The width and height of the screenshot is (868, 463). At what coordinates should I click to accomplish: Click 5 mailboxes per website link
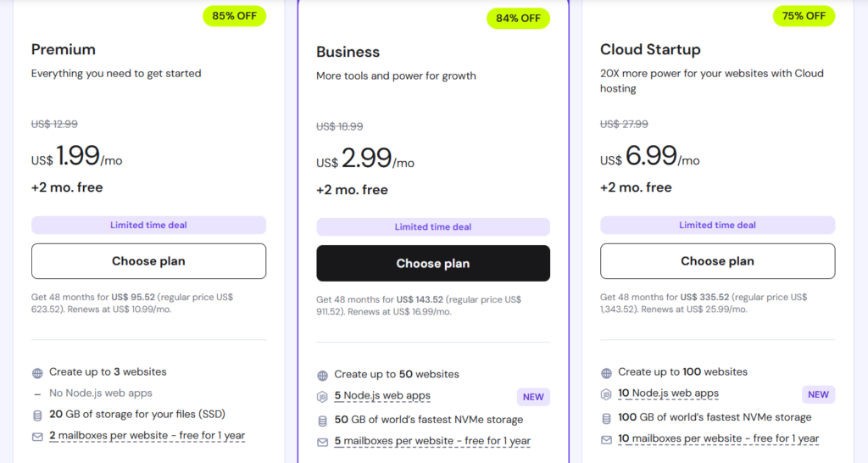pos(432,441)
